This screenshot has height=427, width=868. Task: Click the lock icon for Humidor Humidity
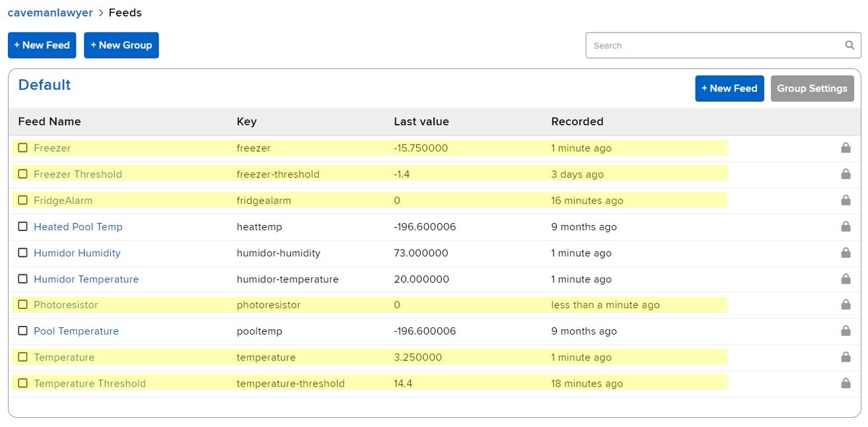click(x=845, y=253)
